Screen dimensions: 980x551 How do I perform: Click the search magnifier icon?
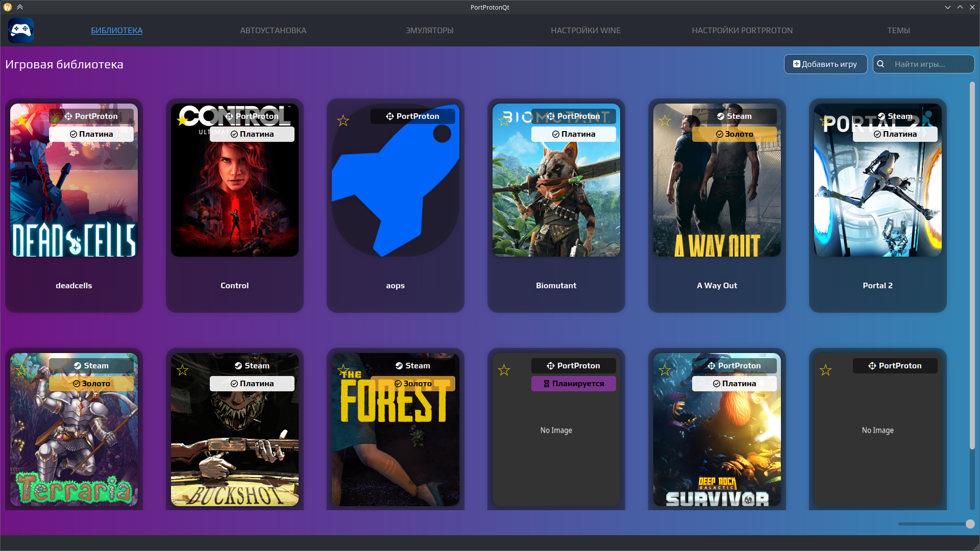click(880, 64)
